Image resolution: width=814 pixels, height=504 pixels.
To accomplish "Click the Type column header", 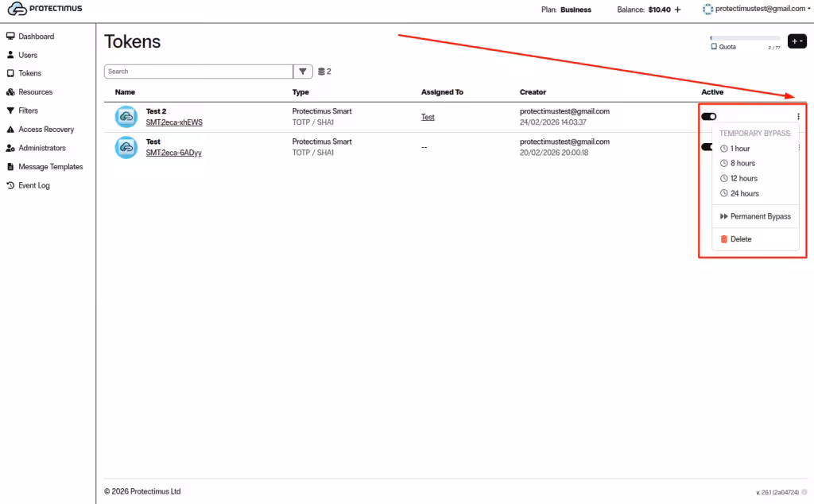I will pos(300,92).
